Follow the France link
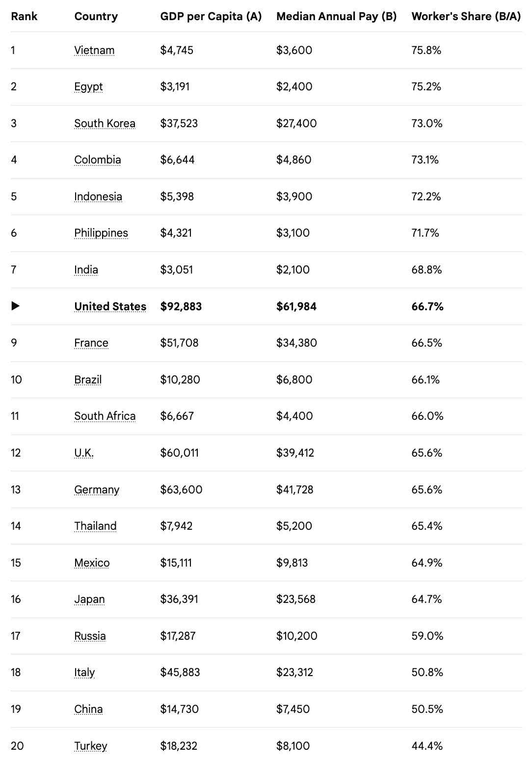The image size is (532, 762). 91,343
